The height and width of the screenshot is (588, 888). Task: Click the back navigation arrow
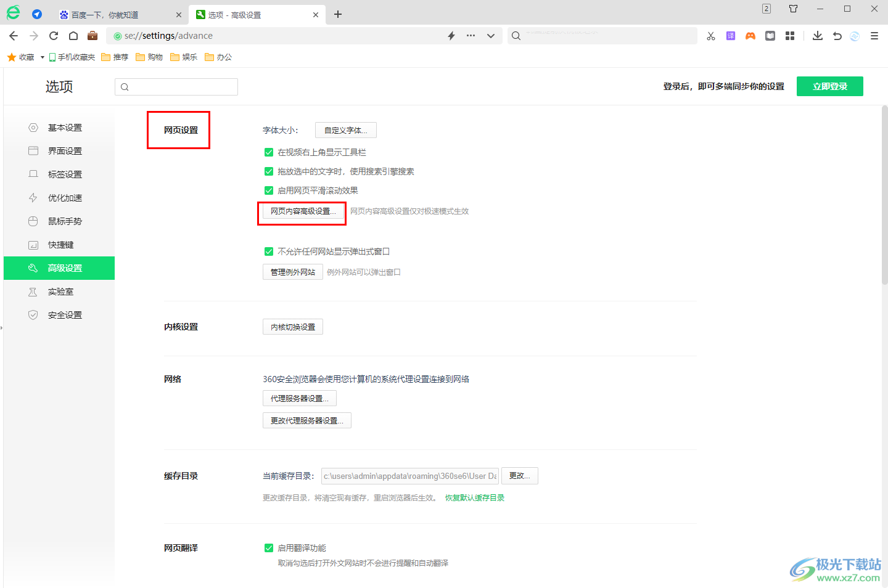coord(14,36)
